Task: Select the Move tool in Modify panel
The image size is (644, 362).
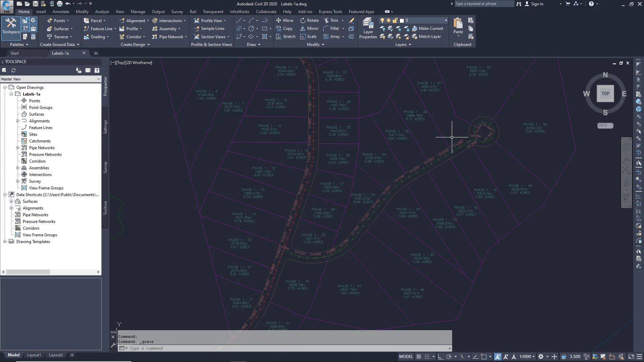Action: pyautogui.click(x=285, y=20)
